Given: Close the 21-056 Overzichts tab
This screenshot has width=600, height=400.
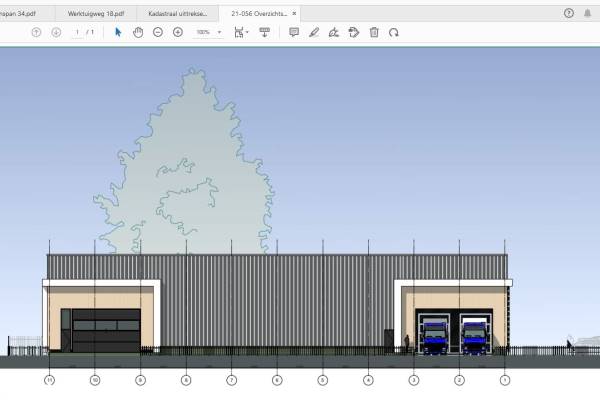Looking at the screenshot, I should (294, 13).
